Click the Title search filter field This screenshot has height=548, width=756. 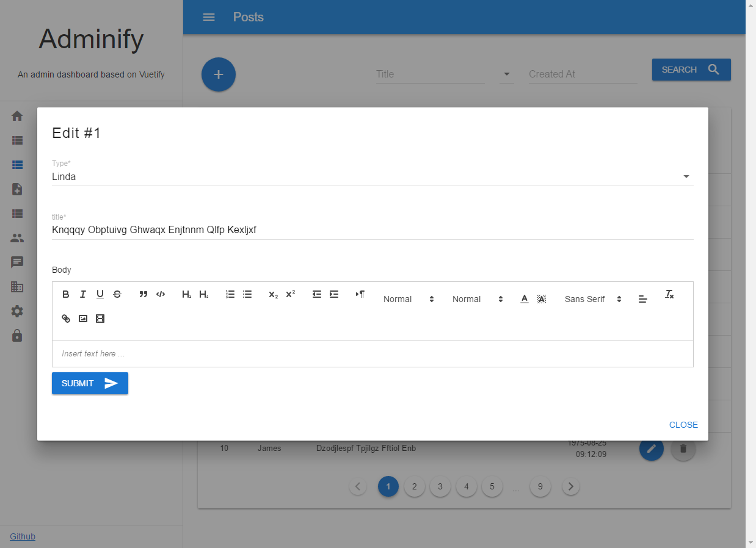(x=430, y=74)
